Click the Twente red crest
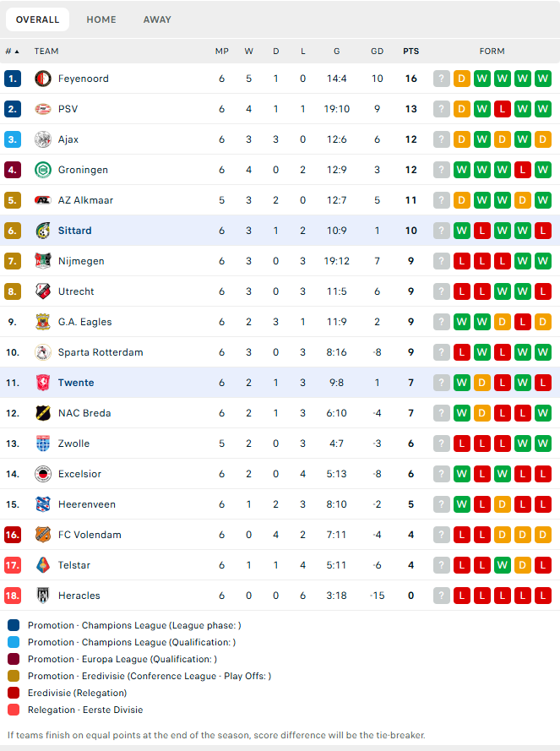Image resolution: width=560 pixels, height=751 pixels. tap(43, 383)
